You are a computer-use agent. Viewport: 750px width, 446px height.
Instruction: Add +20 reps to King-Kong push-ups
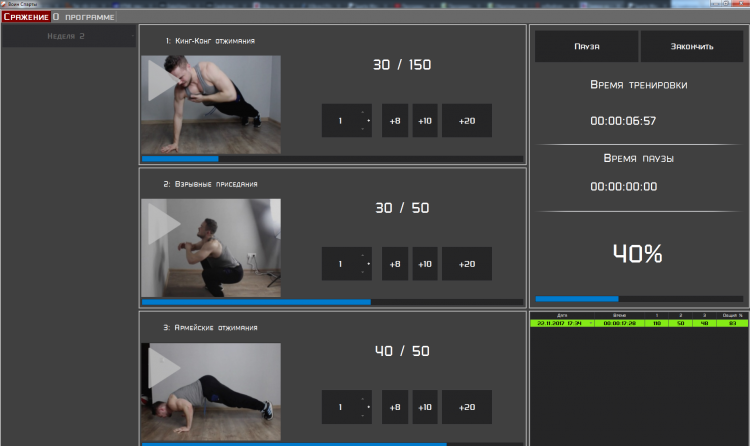point(467,121)
